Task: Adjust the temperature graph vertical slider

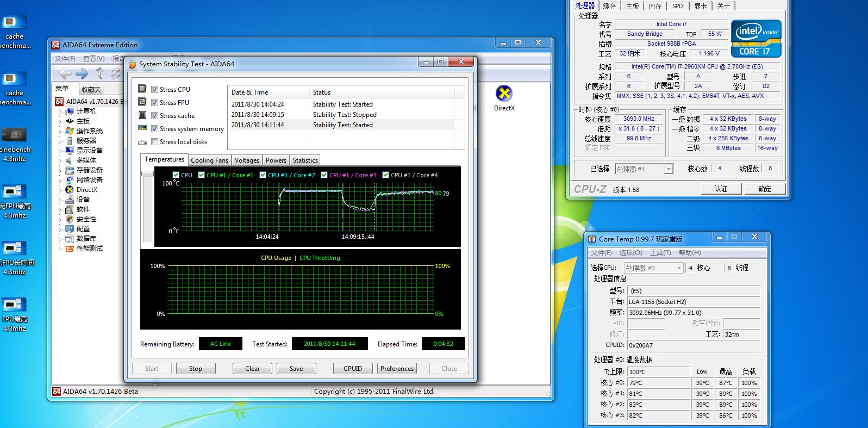Action: pos(147,173)
